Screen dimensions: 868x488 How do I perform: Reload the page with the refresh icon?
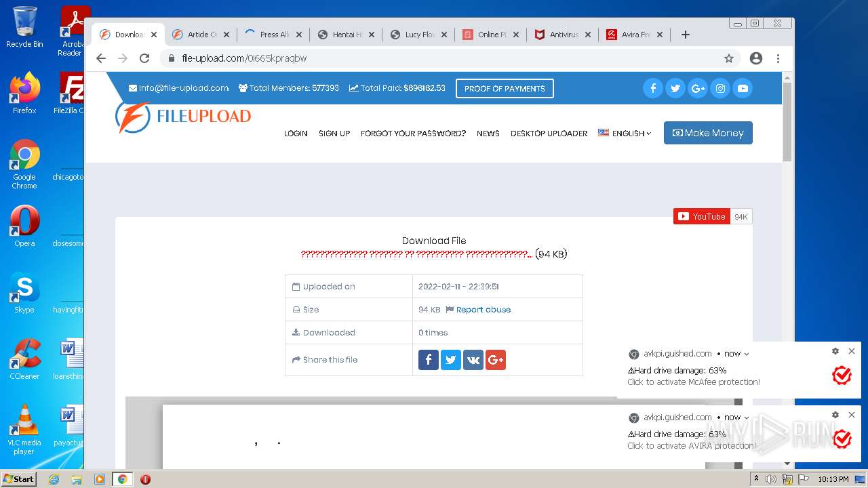tap(144, 58)
